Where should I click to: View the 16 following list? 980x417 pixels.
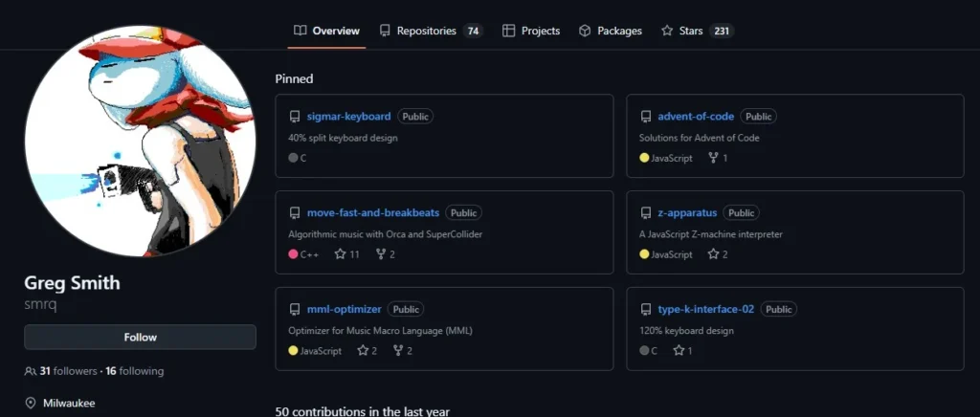click(x=134, y=371)
